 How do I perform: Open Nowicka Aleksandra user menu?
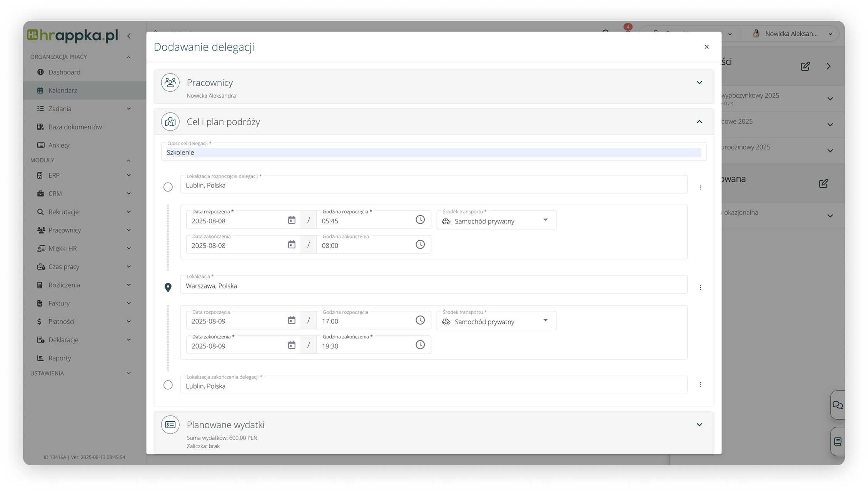[x=792, y=34]
